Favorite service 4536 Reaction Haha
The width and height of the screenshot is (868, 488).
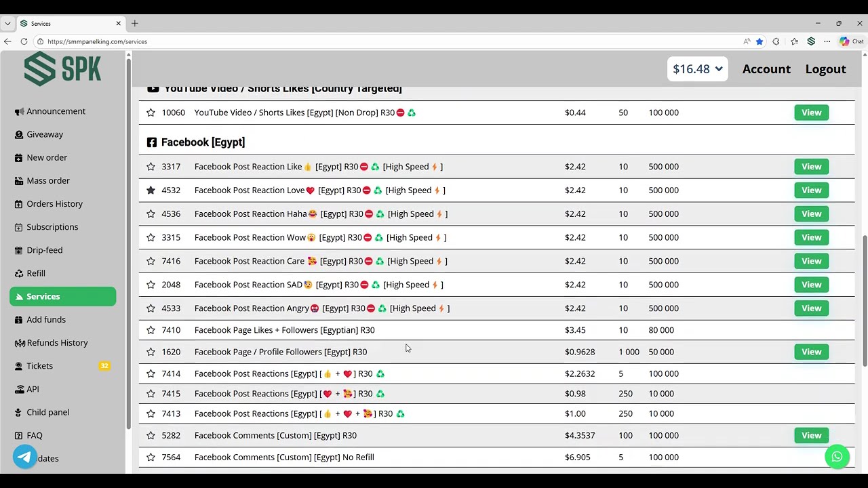(x=151, y=214)
